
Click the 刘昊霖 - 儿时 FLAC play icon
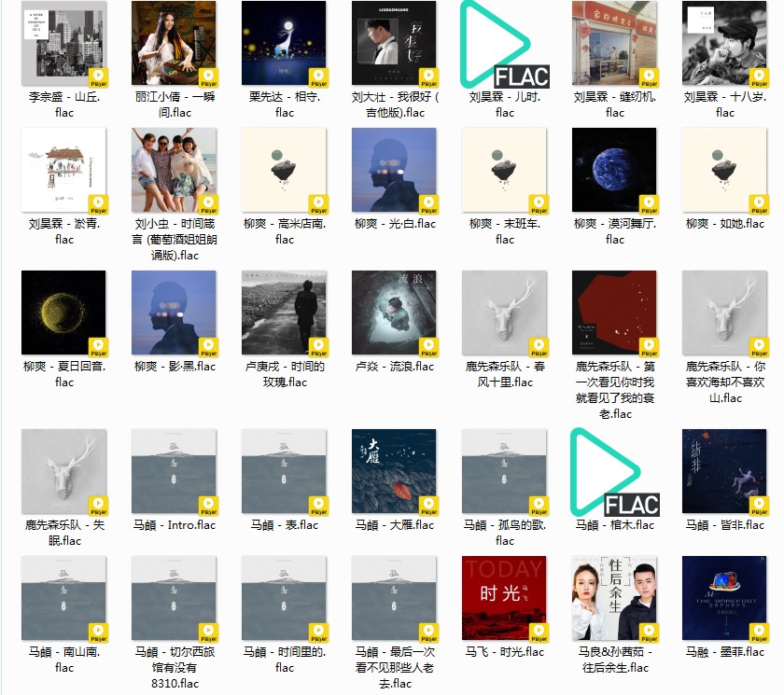[505, 43]
